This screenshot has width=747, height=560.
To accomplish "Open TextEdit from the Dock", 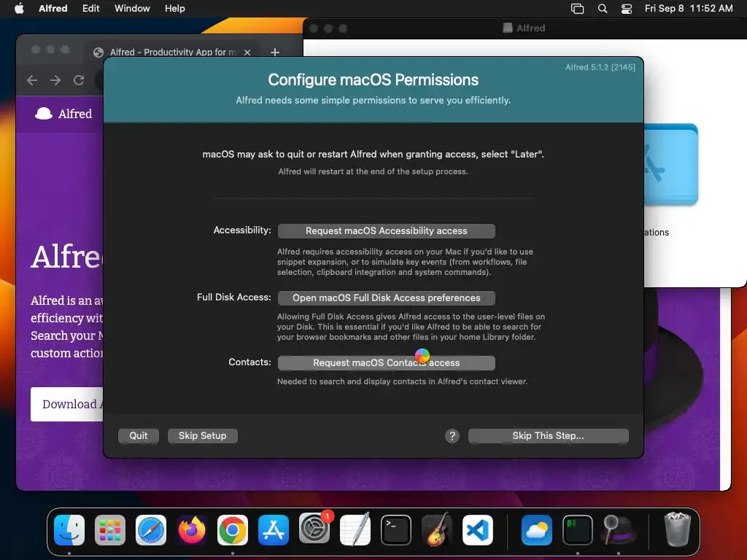I will pyautogui.click(x=355, y=529).
